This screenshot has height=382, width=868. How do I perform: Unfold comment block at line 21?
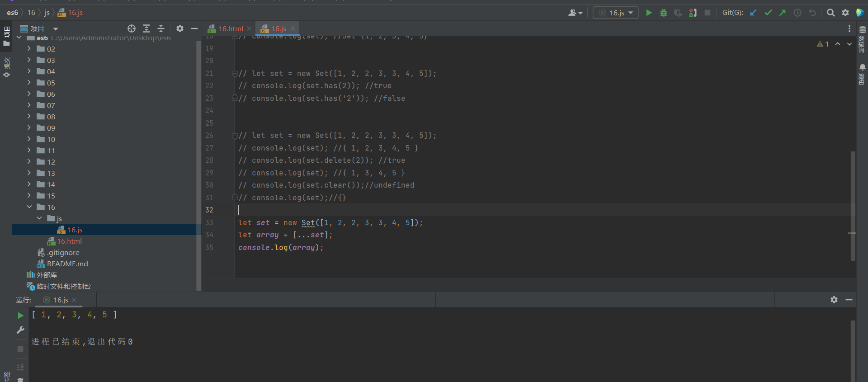[235, 73]
